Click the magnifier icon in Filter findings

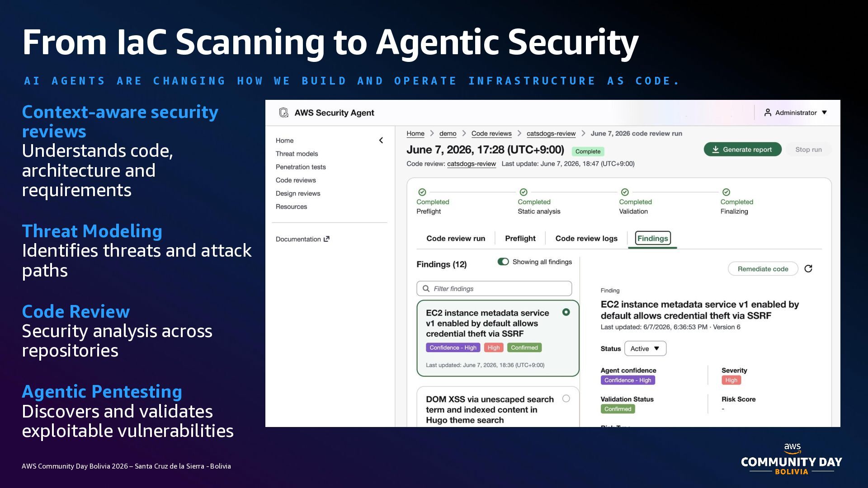tap(426, 288)
